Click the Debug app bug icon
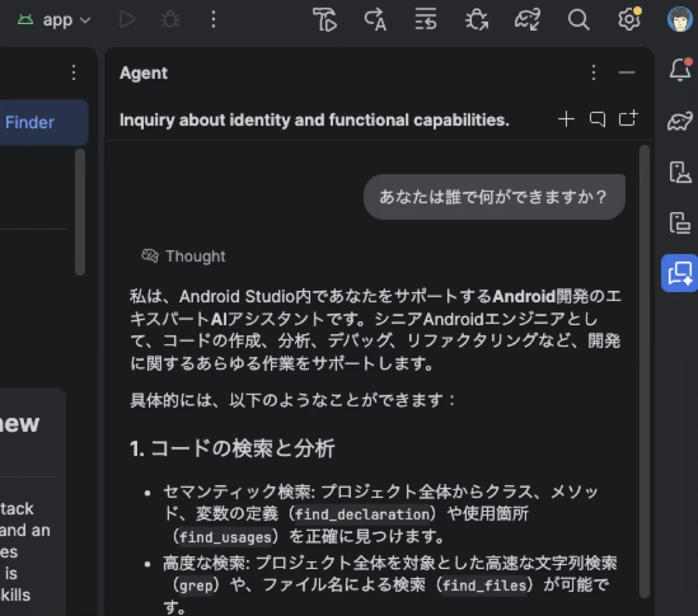 pyautogui.click(x=170, y=20)
